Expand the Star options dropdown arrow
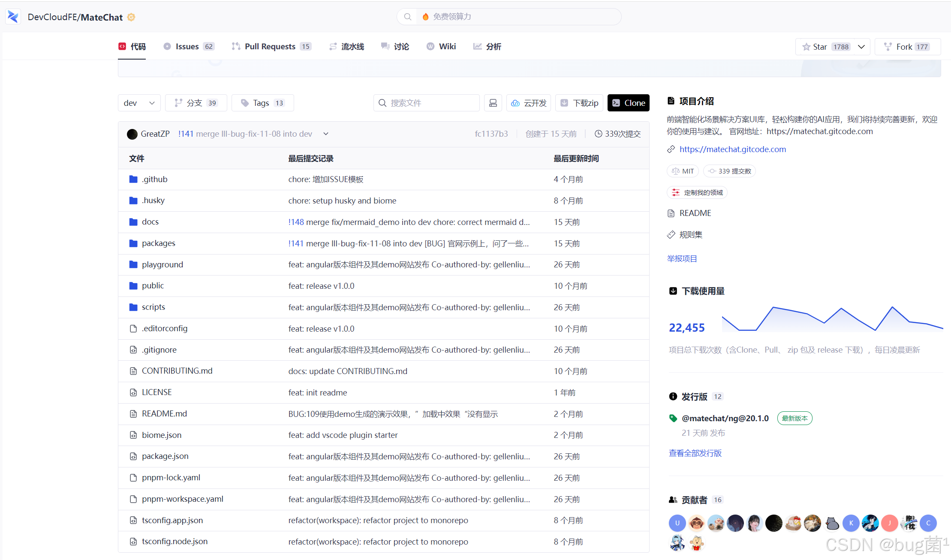Viewport: 951px width, 560px height. coord(861,47)
